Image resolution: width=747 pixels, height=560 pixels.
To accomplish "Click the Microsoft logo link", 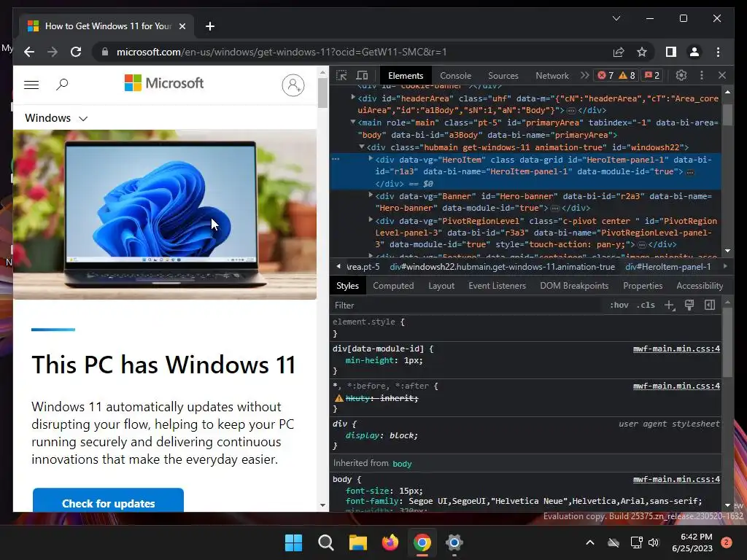I will click(164, 83).
